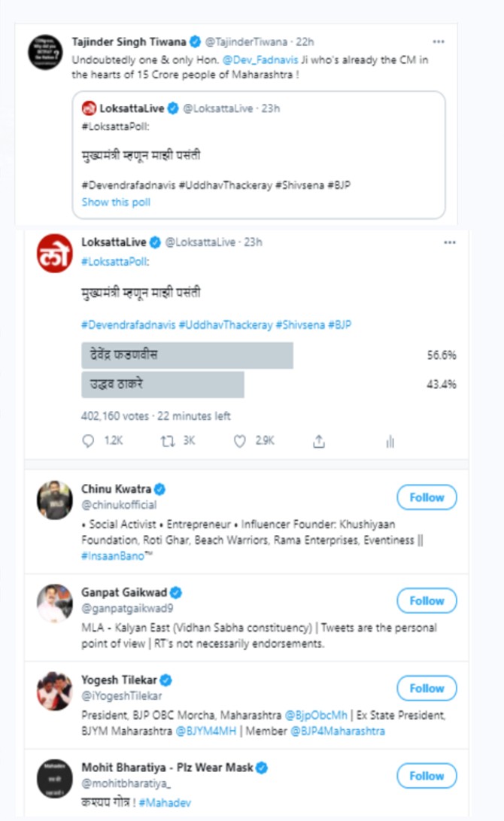The image size is (504, 821).
Task: Like the LoksattaLive poll tweet
Action: [240, 442]
